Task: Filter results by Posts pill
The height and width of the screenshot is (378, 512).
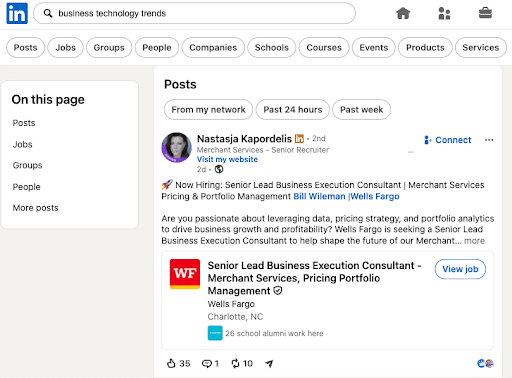Action: 25,47
